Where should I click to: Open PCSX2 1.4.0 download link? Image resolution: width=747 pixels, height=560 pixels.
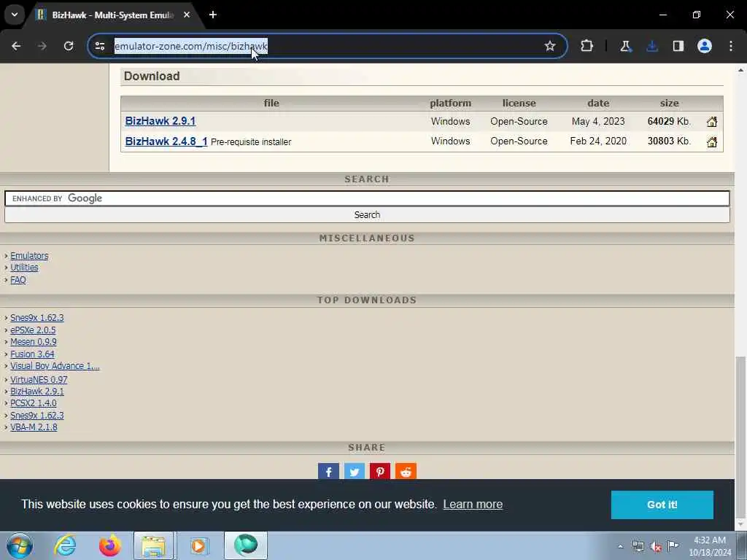coord(34,402)
